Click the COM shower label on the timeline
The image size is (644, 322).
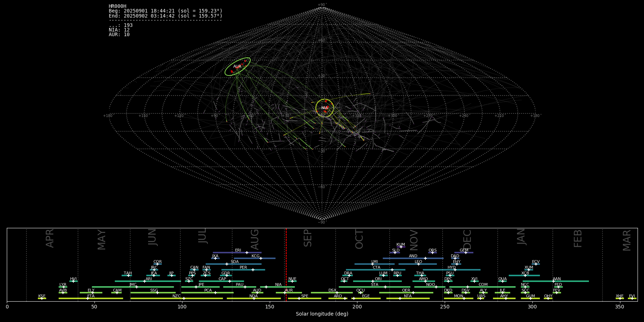[x=483, y=284]
